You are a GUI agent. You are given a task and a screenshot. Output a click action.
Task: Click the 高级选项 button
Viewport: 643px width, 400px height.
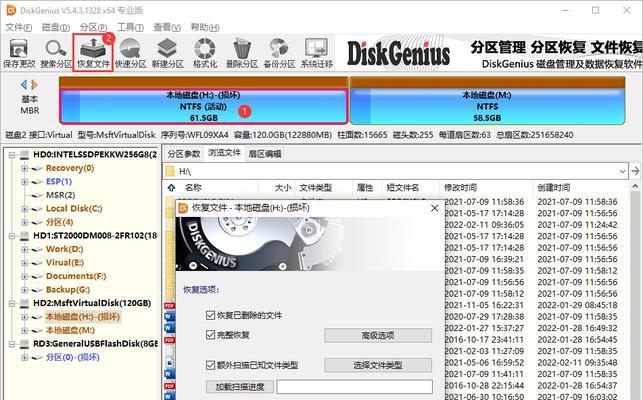[x=378, y=336]
